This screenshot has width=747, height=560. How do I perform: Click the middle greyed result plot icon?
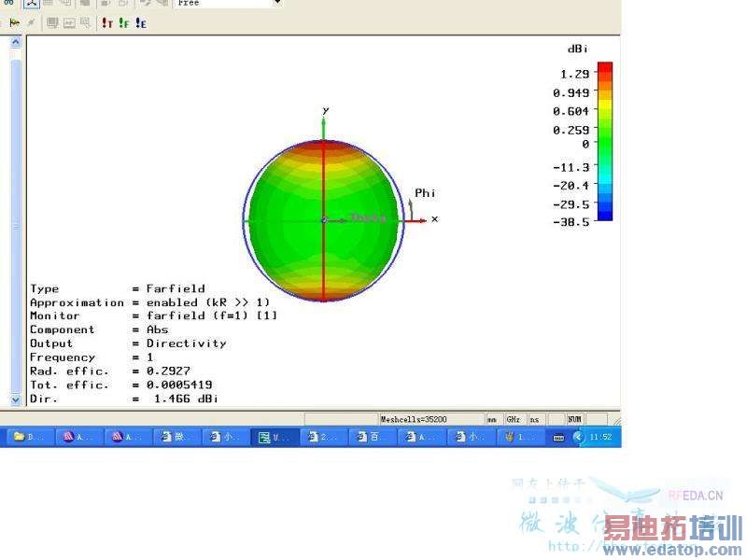69,22
